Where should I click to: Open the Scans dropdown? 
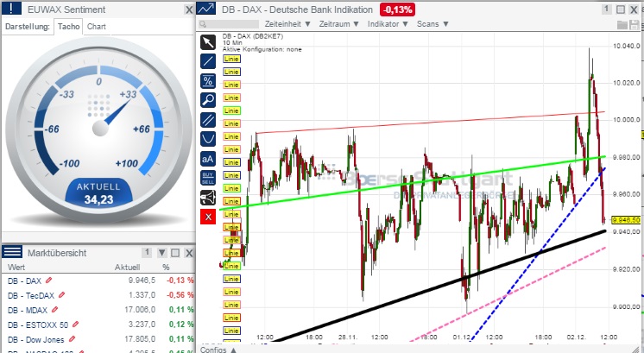(x=432, y=24)
